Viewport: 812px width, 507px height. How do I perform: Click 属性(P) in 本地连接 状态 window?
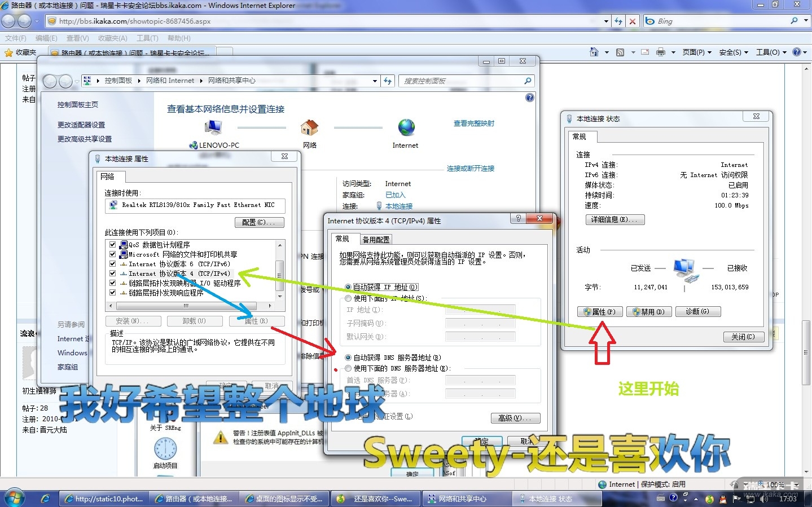point(600,312)
